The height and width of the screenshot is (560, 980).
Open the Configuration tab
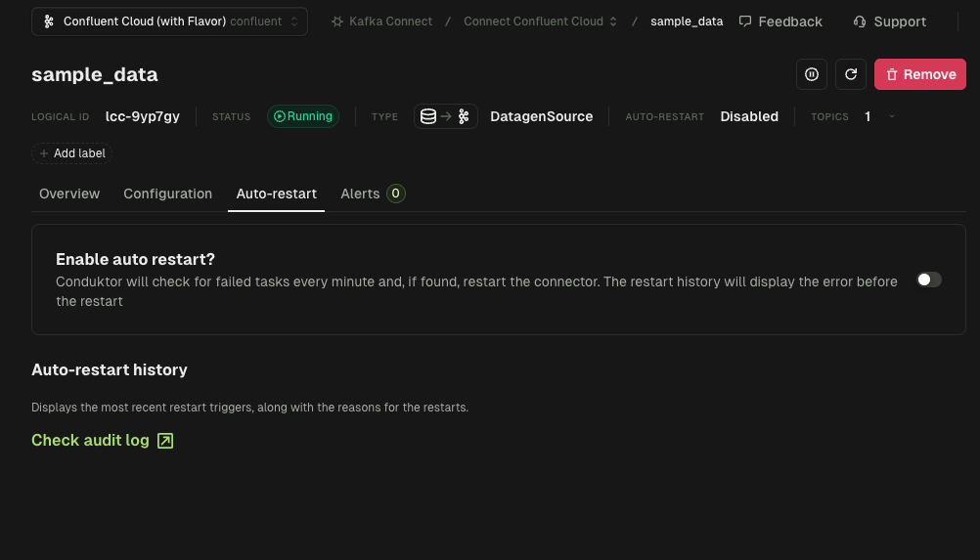coord(167,194)
